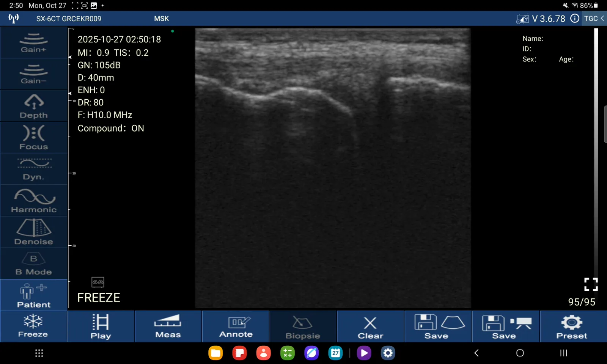
Task: Enter fullscreen image view
Action: (x=591, y=284)
